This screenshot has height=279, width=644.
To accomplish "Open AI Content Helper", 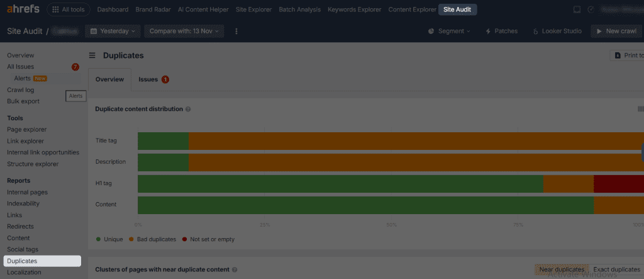I will (203, 9).
